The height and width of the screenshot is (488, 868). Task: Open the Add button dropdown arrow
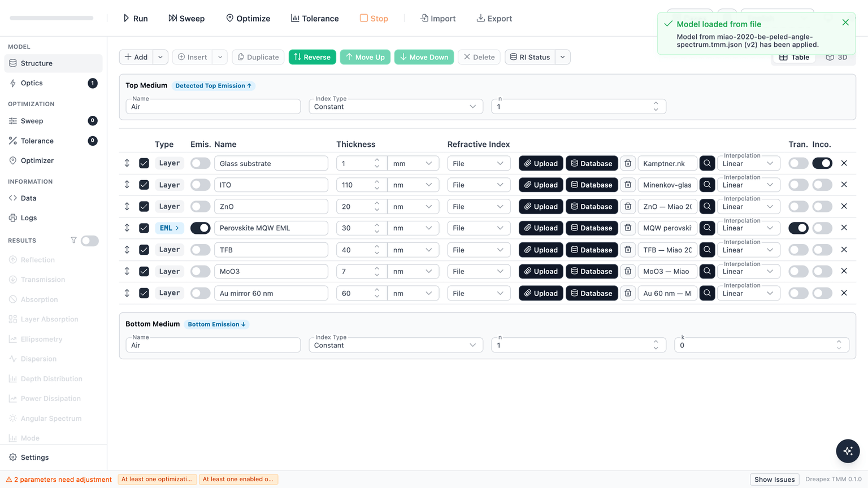click(160, 57)
